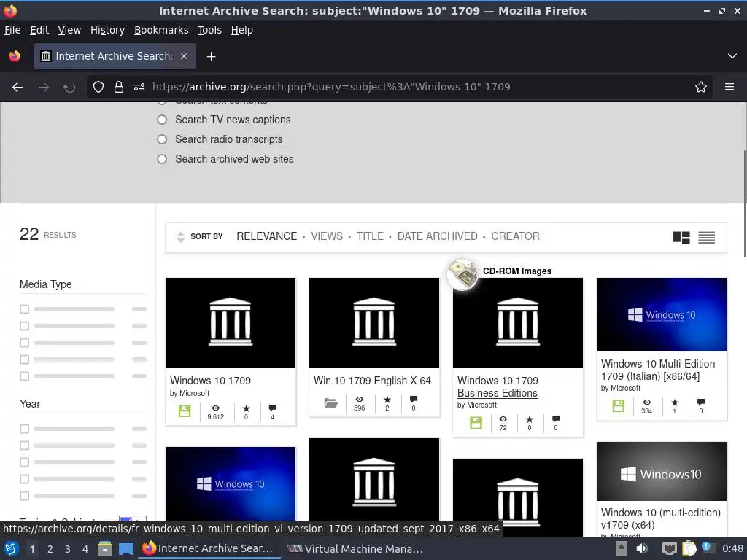Open CD-ROM Images collection link

click(517, 271)
